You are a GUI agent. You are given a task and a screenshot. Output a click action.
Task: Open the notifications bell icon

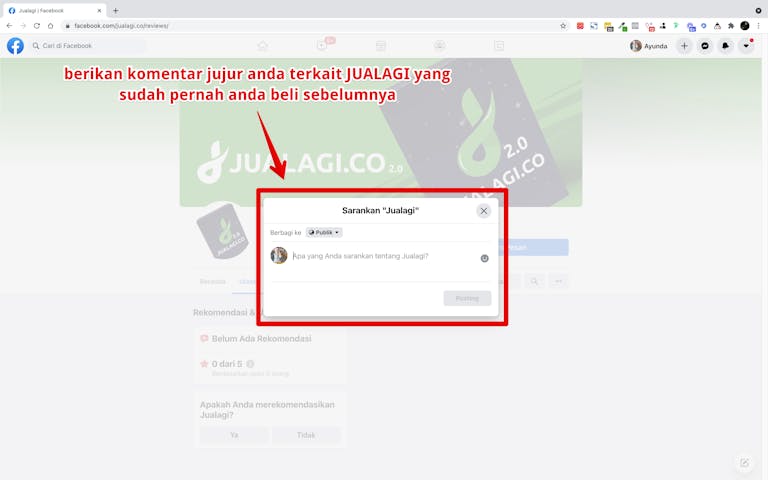725,46
